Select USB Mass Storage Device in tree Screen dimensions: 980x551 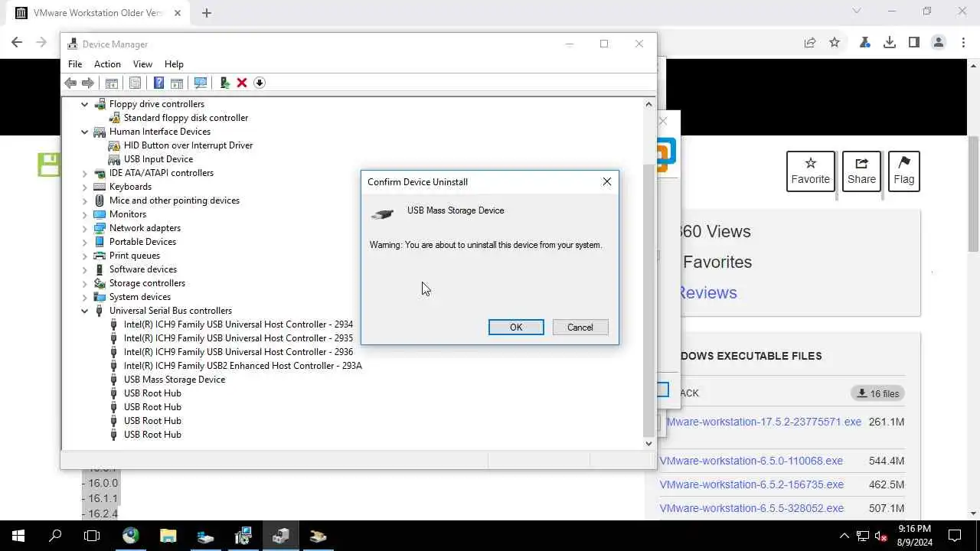[x=174, y=380]
